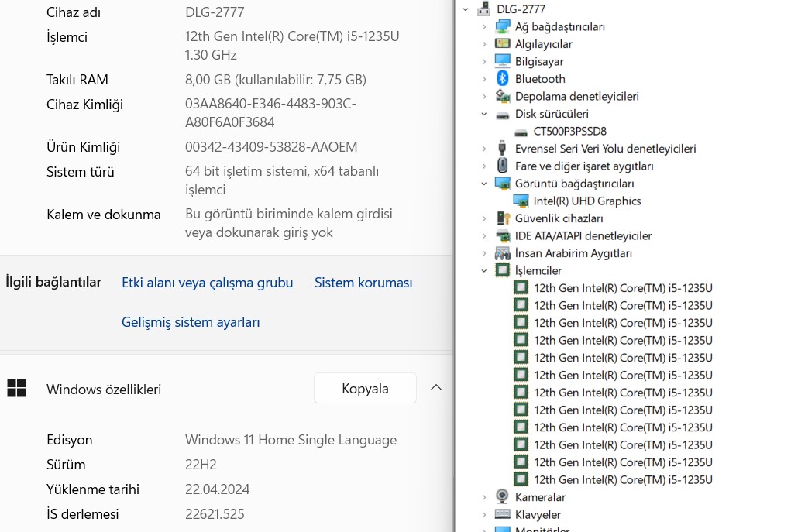Expand the Depolama denetleyicileri node
The width and height of the screenshot is (791, 532).
pos(484,96)
